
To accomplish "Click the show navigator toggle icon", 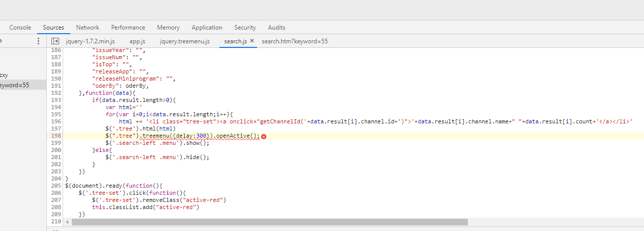I will (x=55, y=41).
